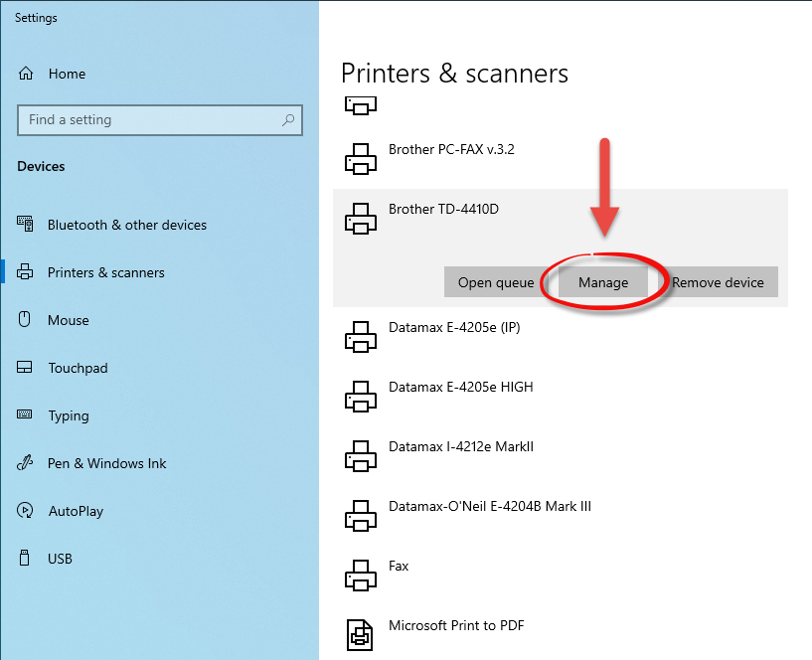Click the search magnifier in Find a setting

tap(287, 119)
